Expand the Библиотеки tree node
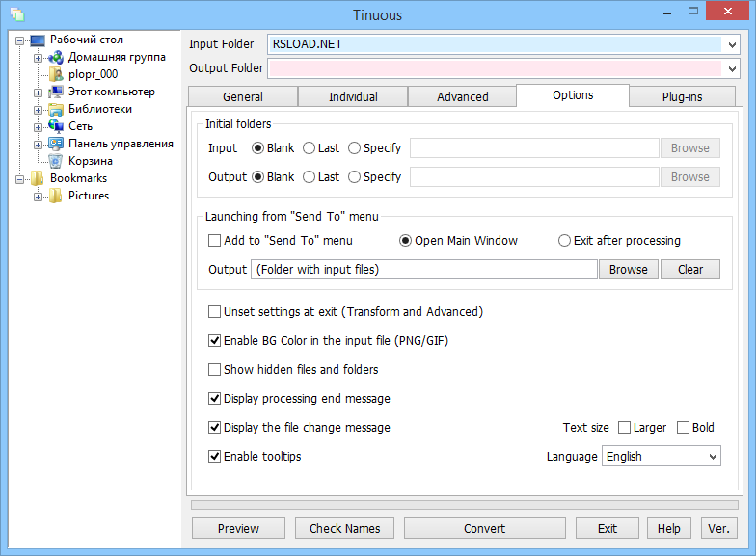 (x=39, y=110)
